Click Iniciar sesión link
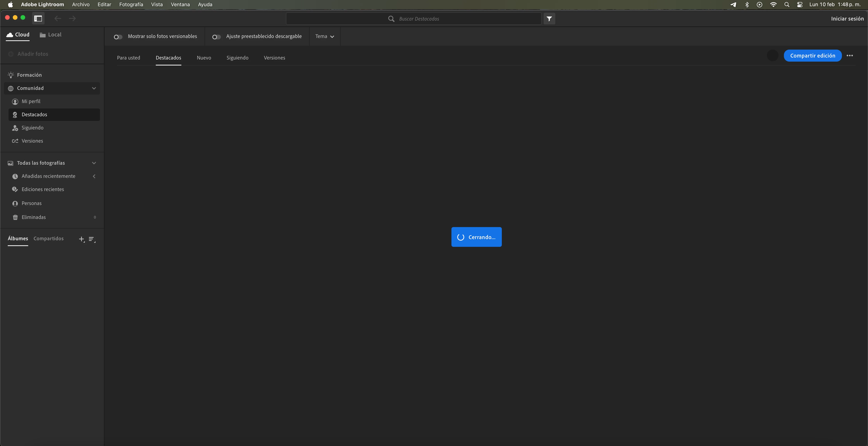The image size is (868, 446). point(847,19)
